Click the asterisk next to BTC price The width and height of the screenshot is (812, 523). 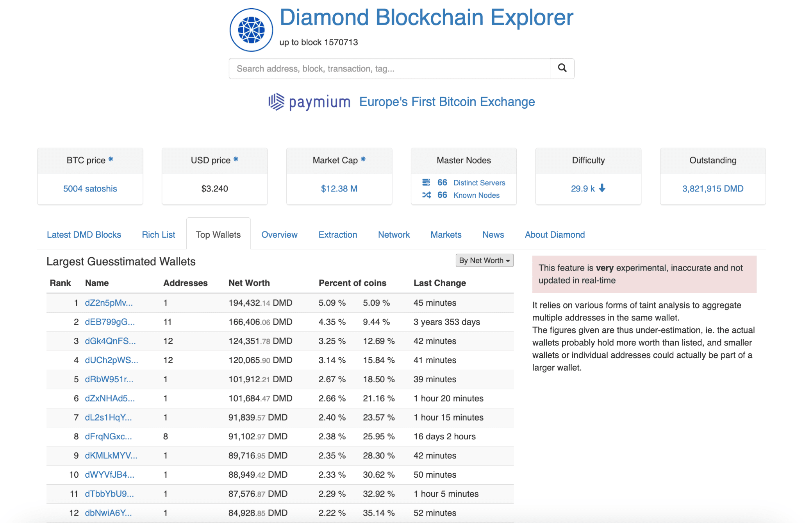111,159
